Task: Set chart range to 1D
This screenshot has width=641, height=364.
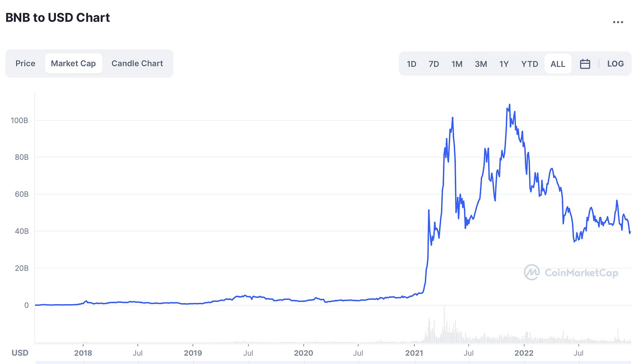Action: pos(412,64)
